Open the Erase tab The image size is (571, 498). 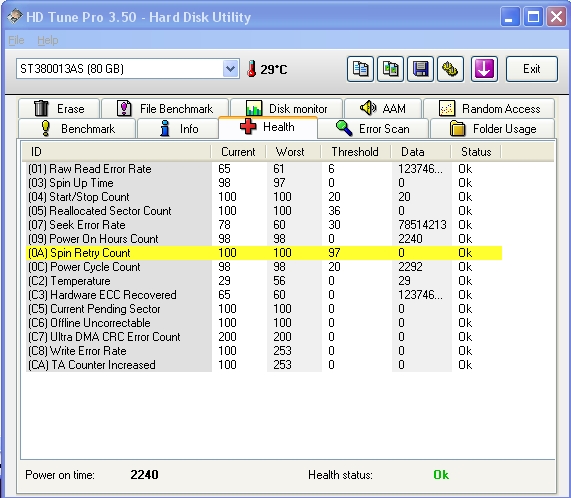pyautogui.click(x=59, y=108)
